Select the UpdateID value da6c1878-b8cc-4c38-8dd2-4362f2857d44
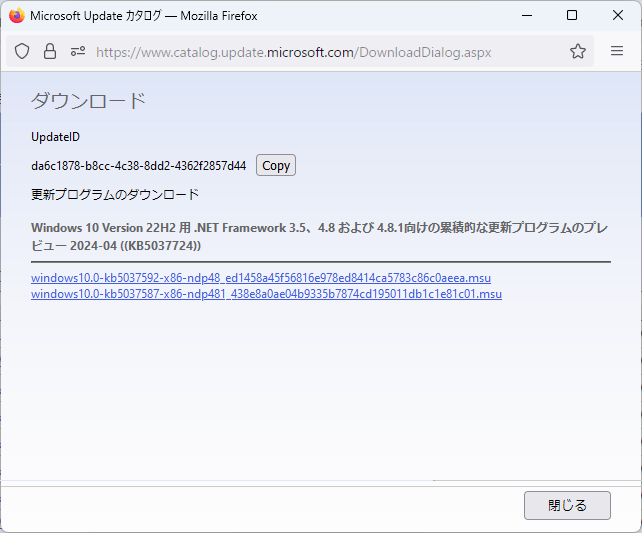The height and width of the screenshot is (533, 642). [138, 166]
